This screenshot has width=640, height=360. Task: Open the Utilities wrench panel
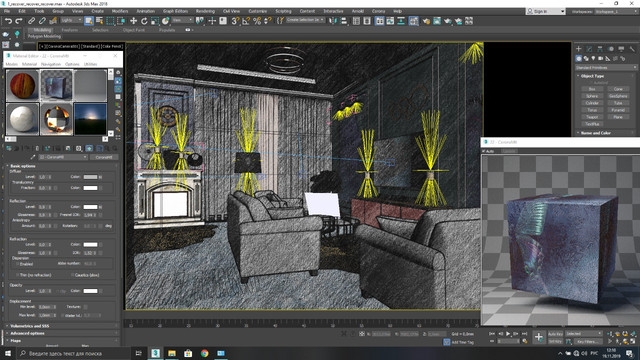point(632,49)
